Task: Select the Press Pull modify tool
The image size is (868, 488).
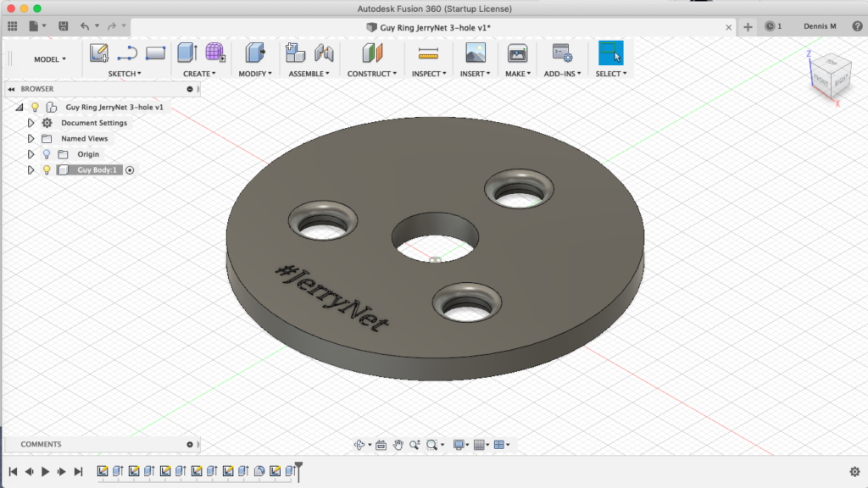Action: (254, 53)
